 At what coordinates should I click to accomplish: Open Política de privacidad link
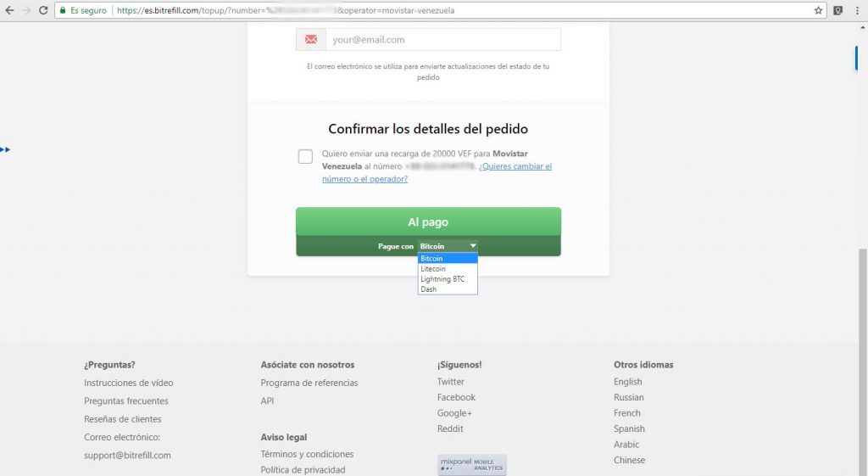tap(303, 470)
